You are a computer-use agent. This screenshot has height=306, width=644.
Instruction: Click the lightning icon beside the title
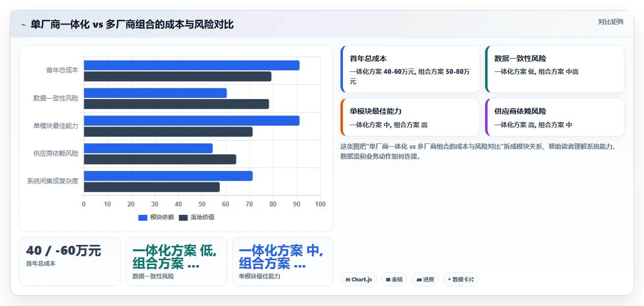pos(23,25)
